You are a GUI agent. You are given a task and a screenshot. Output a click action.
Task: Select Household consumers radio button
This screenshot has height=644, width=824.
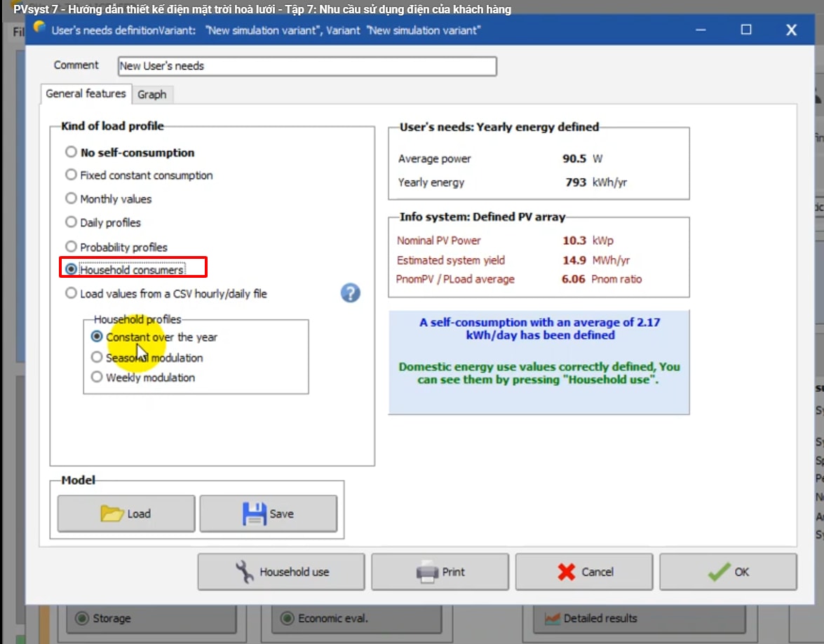(70, 269)
